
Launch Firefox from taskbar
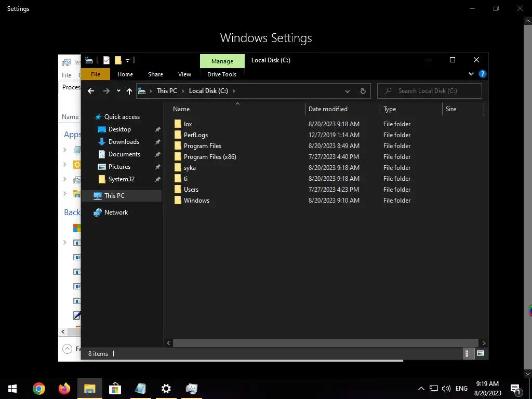coord(64,389)
